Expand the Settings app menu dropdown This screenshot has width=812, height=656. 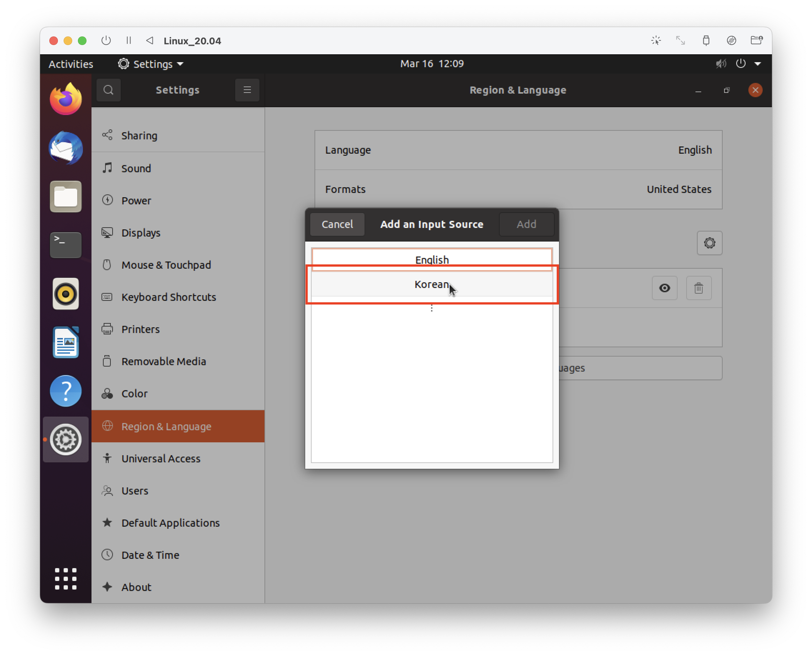[x=151, y=64]
